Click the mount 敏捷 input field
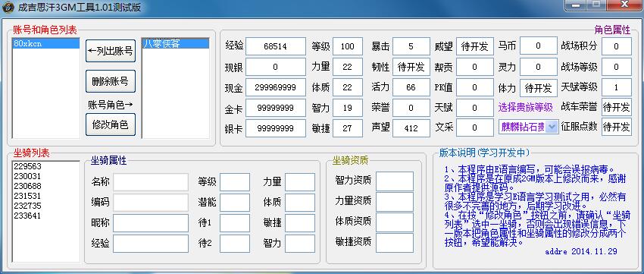The height and width of the screenshot is (274, 644). coord(300,223)
